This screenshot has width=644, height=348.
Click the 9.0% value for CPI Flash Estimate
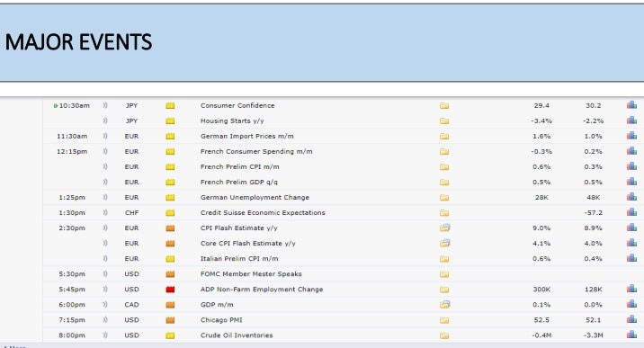[x=541, y=228]
